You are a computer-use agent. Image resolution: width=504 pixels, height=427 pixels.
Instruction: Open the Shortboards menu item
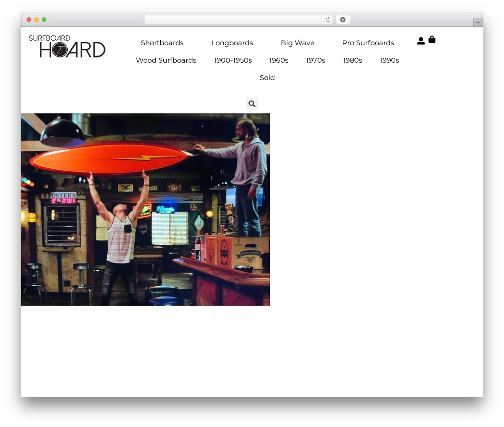pyautogui.click(x=162, y=43)
